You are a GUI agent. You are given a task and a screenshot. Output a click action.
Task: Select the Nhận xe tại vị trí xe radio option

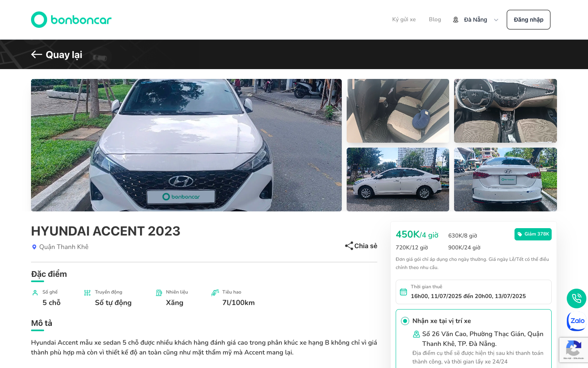[405, 321]
